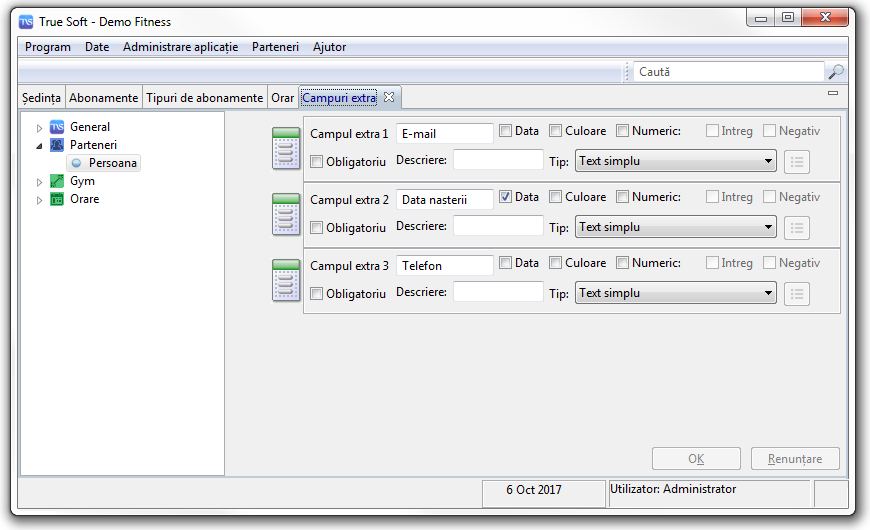Image resolution: width=870 pixels, height=530 pixels.
Task: Click the Renunțare button
Action: click(795, 459)
